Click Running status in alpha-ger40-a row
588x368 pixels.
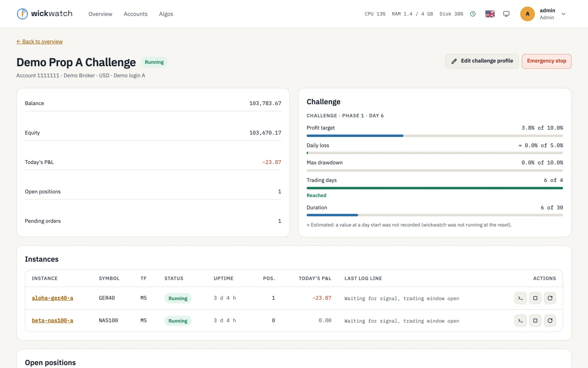point(178,298)
